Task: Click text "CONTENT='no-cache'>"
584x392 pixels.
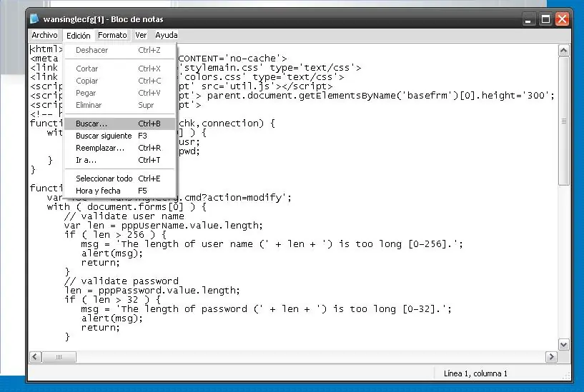Action: [233, 59]
